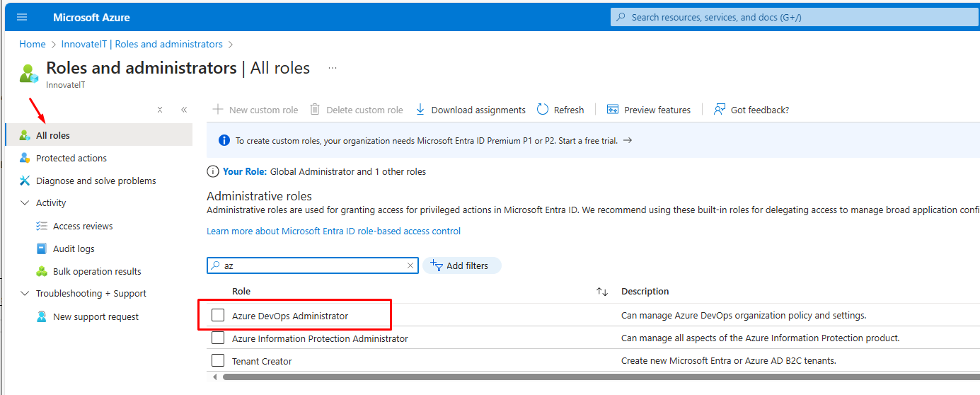Click left arrow of horizontal scrollbar
The image size is (980, 395).
click(x=215, y=377)
